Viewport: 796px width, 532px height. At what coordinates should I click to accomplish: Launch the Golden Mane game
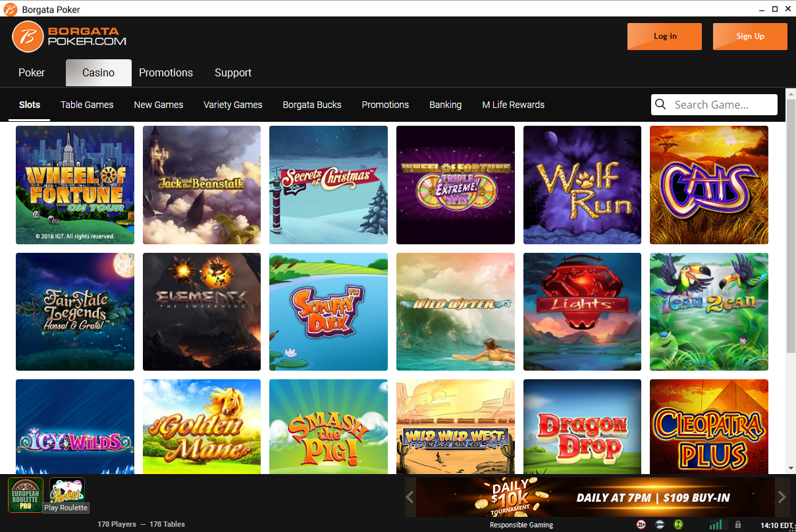[201, 426]
